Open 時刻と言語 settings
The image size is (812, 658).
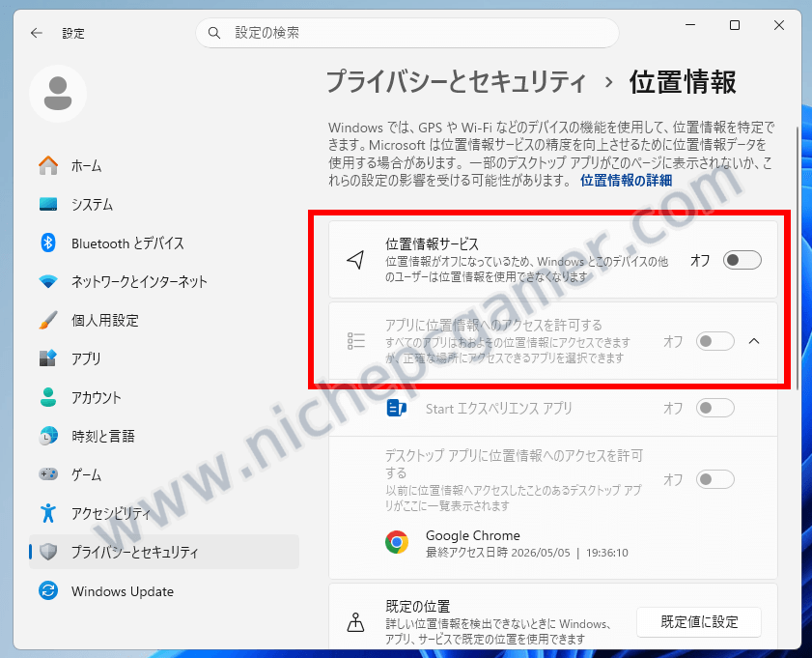pyautogui.click(x=163, y=436)
